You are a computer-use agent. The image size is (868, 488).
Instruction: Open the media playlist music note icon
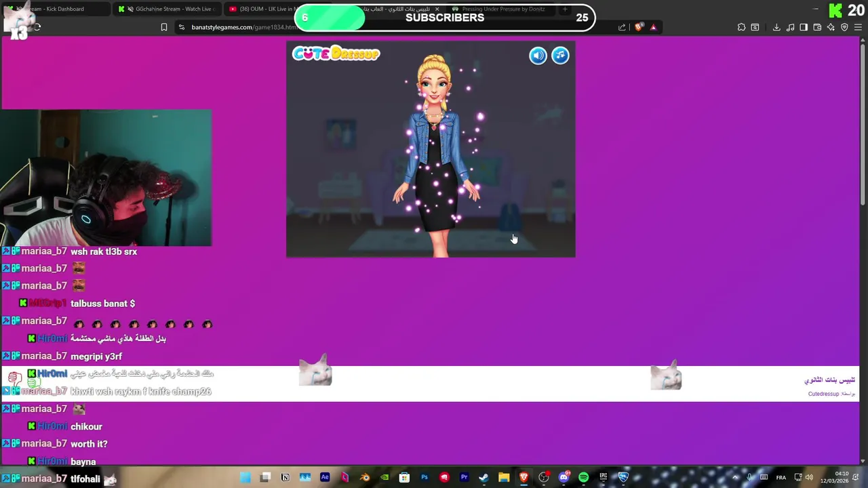tap(790, 27)
